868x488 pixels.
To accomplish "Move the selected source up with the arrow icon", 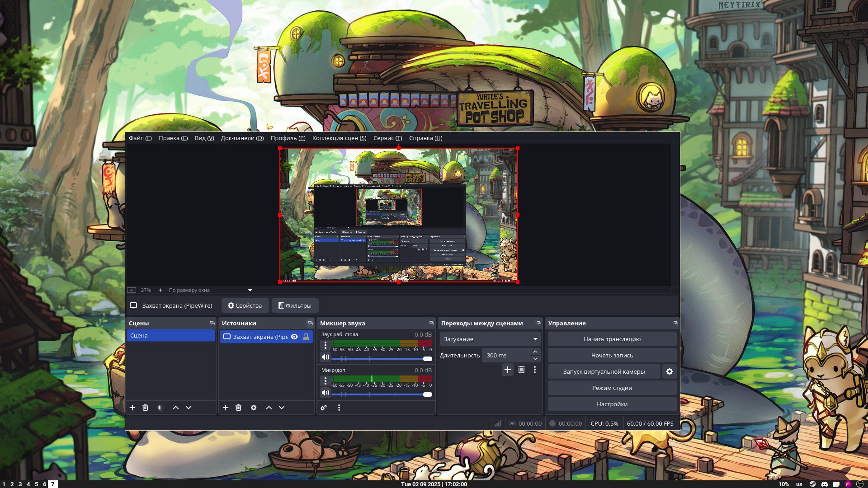I will click(269, 408).
